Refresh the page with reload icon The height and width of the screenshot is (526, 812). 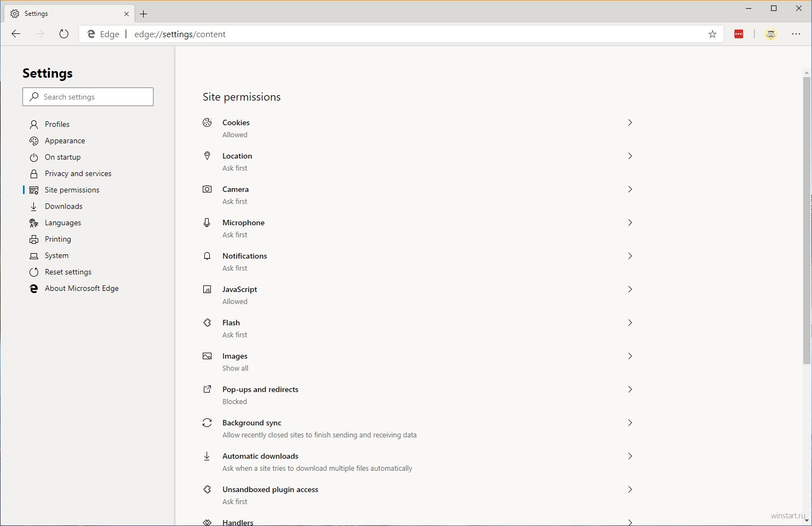click(x=64, y=34)
